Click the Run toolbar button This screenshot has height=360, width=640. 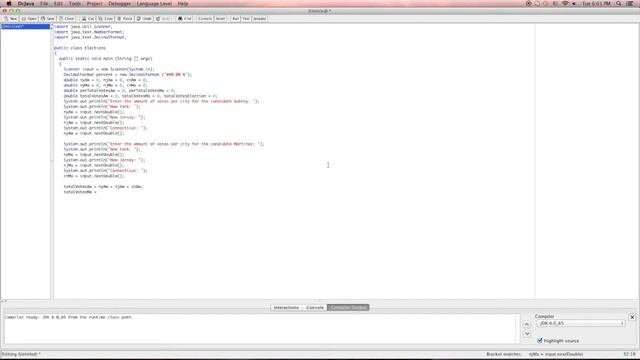tap(236, 19)
